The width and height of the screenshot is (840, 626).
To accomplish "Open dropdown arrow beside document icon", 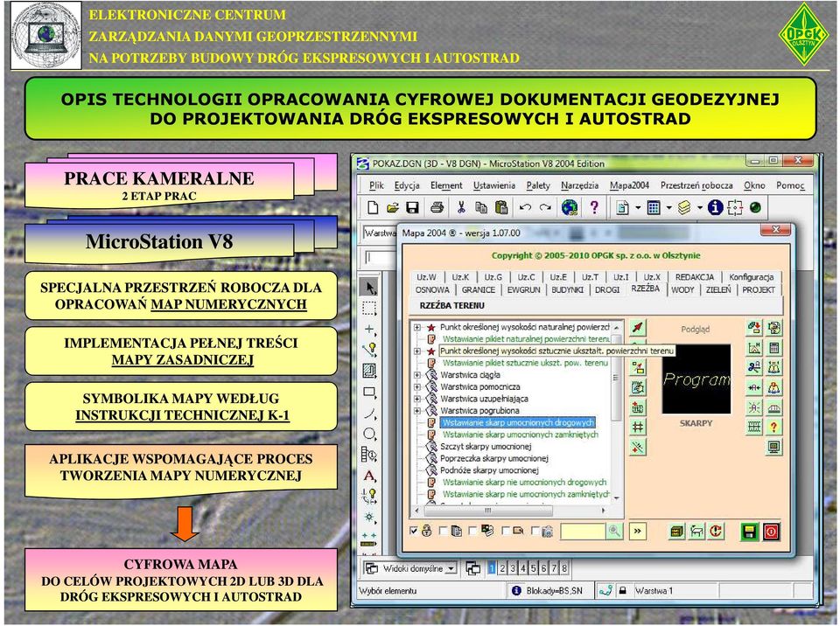I will click(638, 208).
